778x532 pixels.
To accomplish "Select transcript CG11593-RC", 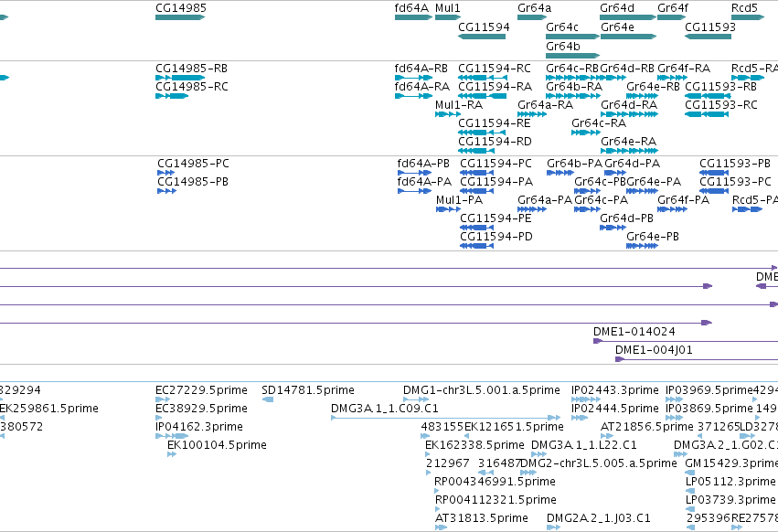I will point(707,114).
